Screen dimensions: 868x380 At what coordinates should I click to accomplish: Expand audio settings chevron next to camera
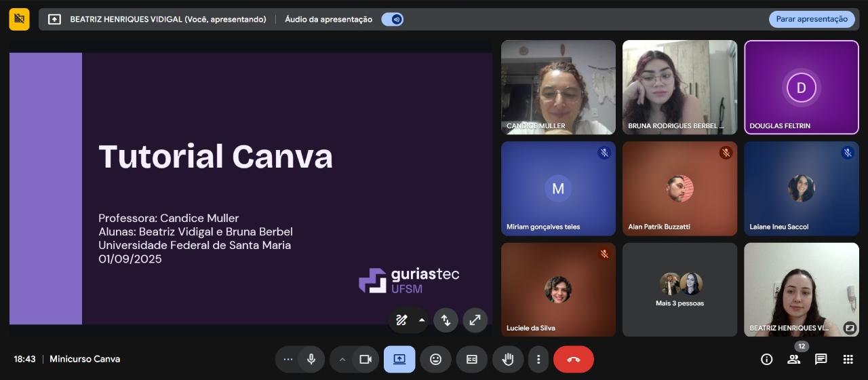click(x=342, y=359)
